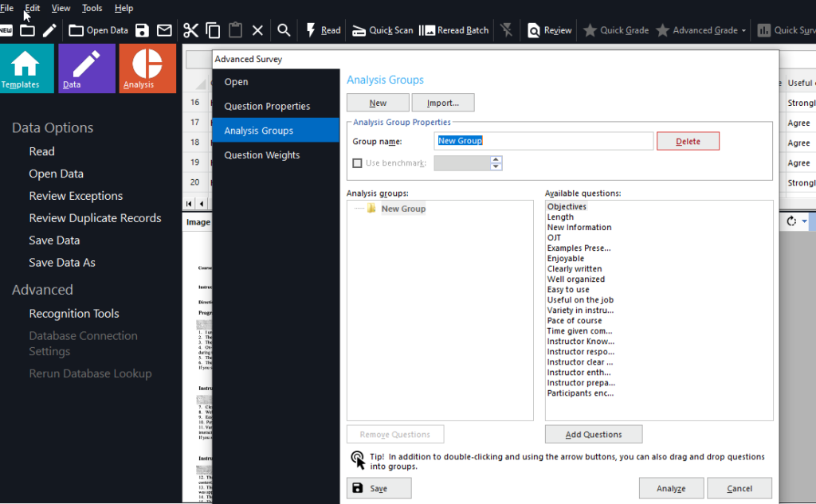Open the Edit menu
This screenshot has width=816, height=504.
tap(32, 8)
